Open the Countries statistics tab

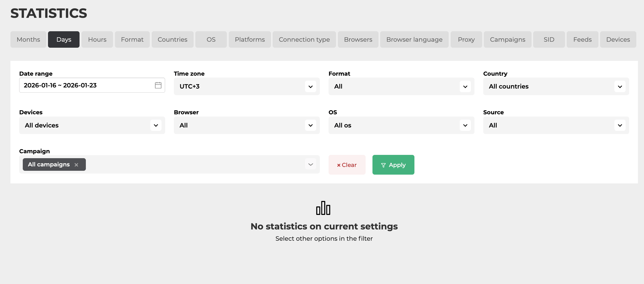172,39
